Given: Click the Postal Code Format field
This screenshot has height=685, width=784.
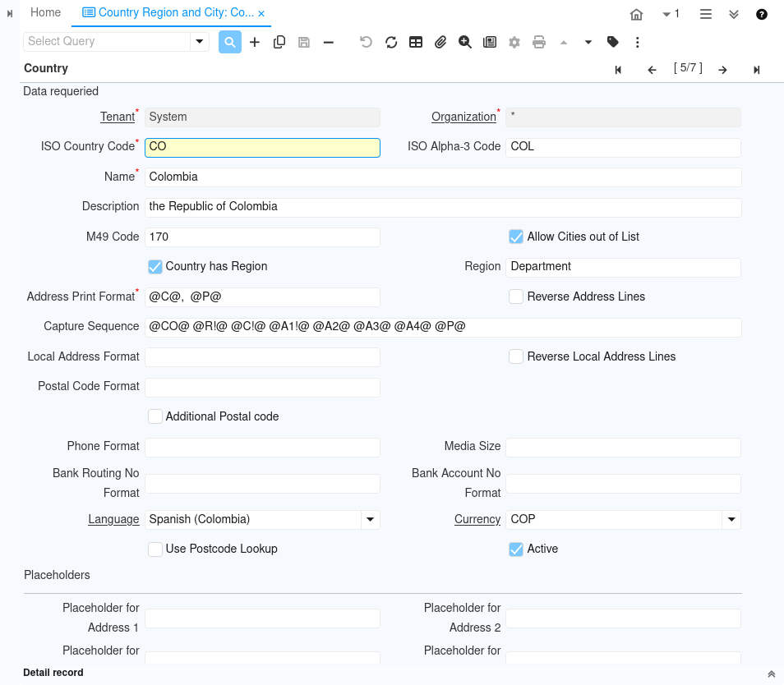Looking at the screenshot, I should coord(262,387).
